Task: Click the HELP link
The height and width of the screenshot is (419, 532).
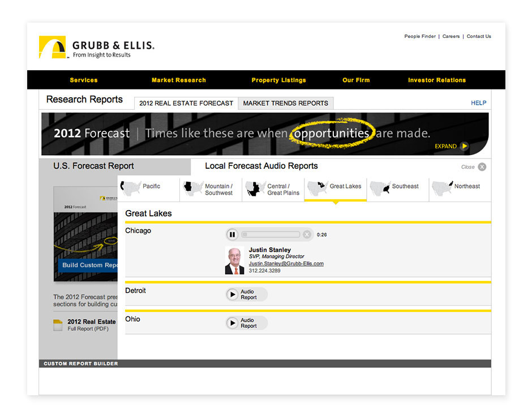Action: tap(478, 103)
